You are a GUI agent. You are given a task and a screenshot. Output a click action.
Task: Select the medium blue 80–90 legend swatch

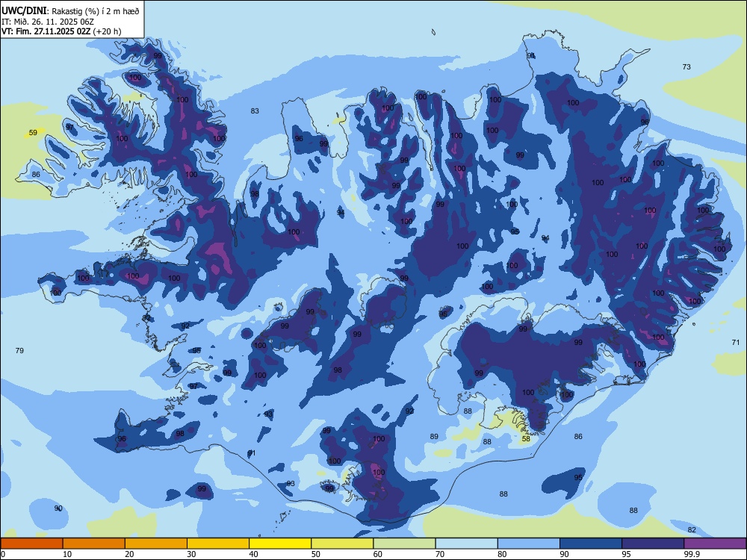[x=529, y=544]
